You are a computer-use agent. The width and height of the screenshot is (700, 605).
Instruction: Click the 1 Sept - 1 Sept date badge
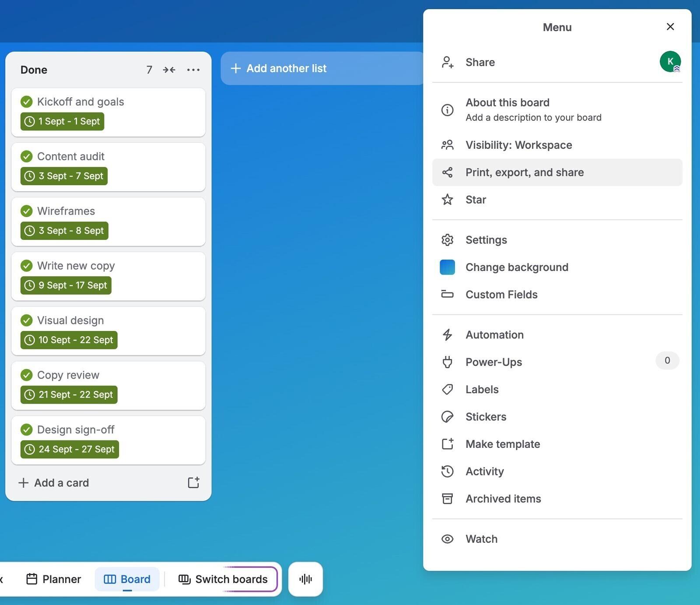[x=62, y=121]
